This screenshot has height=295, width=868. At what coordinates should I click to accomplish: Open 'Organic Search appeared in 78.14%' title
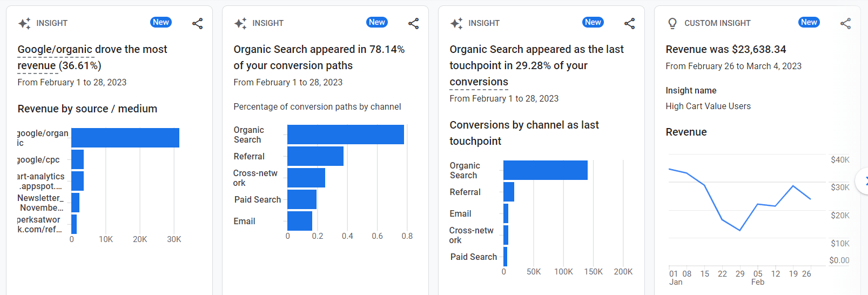click(319, 57)
